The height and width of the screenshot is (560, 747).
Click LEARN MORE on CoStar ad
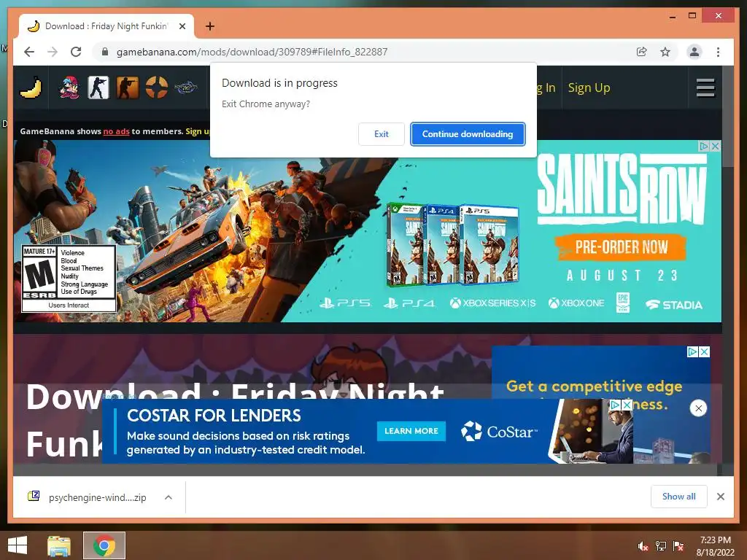(411, 431)
